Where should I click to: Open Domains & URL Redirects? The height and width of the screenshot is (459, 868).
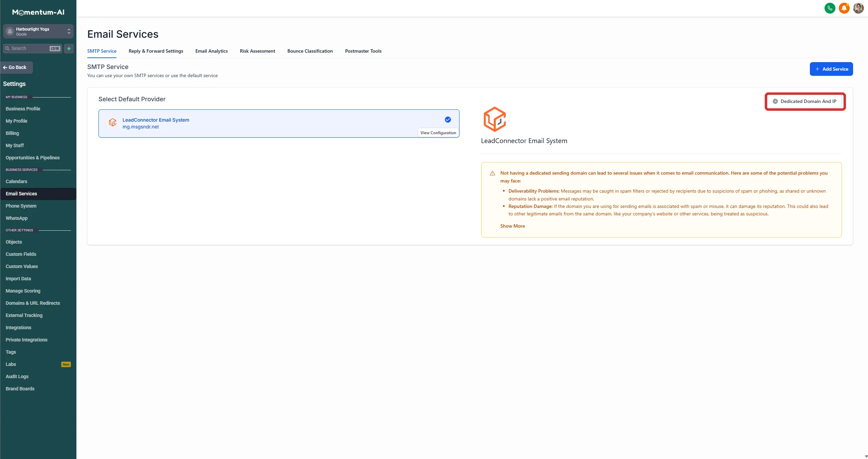click(x=33, y=303)
